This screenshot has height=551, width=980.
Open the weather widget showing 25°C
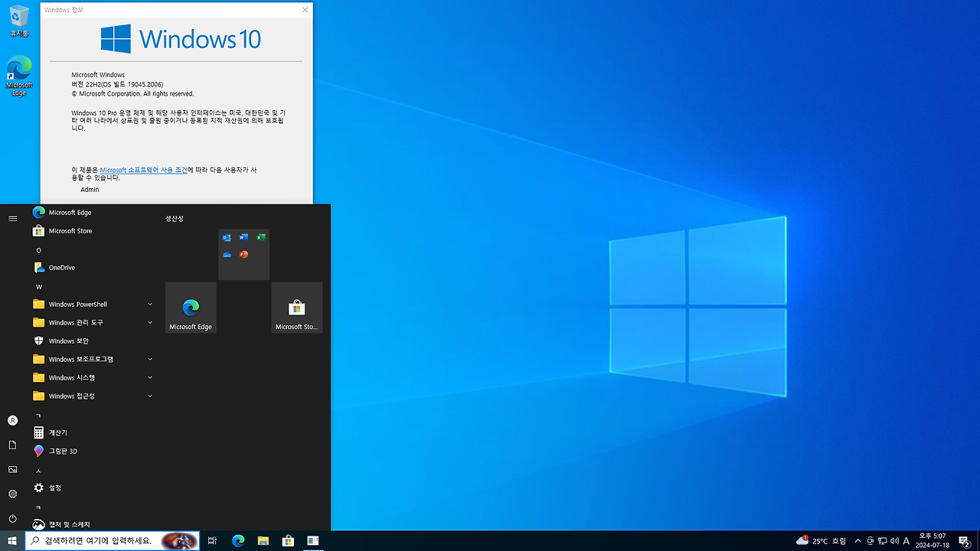tap(822, 541)
